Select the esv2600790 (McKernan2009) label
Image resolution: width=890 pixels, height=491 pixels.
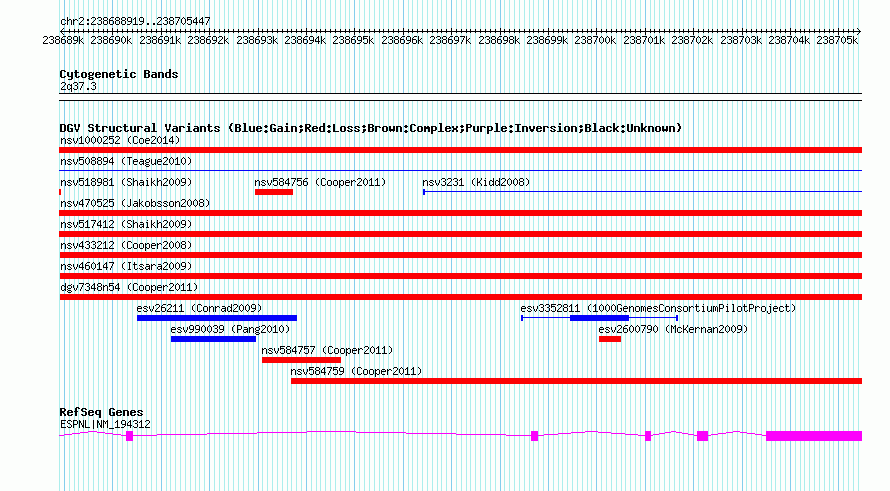[673, 329]
